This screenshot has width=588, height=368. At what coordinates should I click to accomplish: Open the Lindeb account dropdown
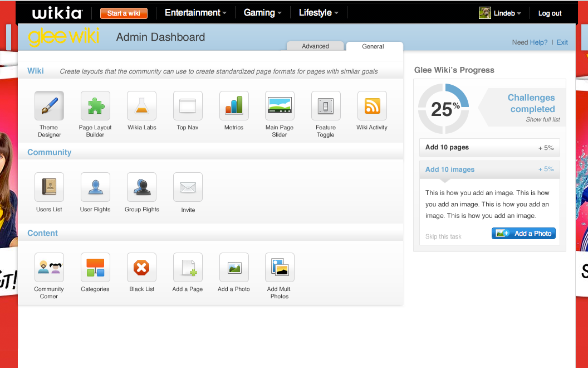click(x=507, y=13)
